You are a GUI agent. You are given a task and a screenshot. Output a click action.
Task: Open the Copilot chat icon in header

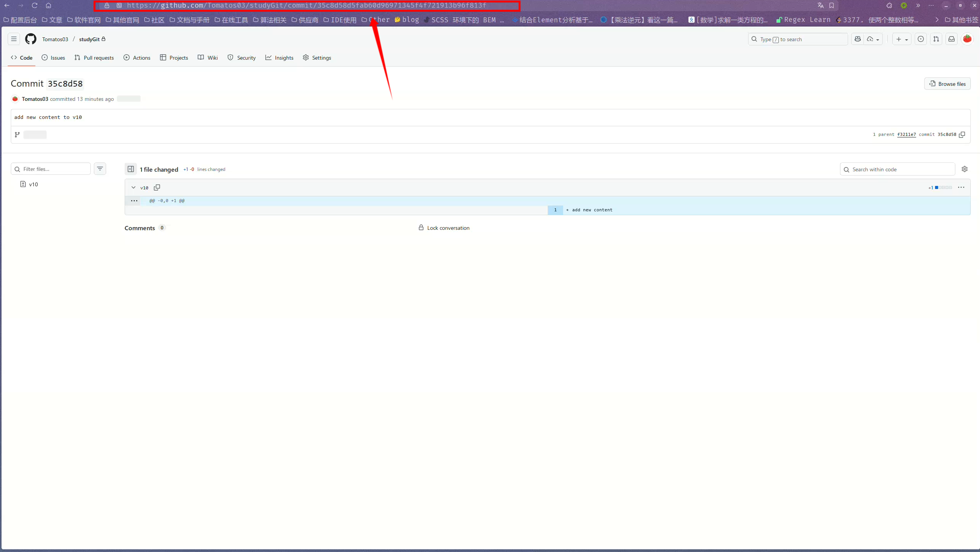coord(857,39)
